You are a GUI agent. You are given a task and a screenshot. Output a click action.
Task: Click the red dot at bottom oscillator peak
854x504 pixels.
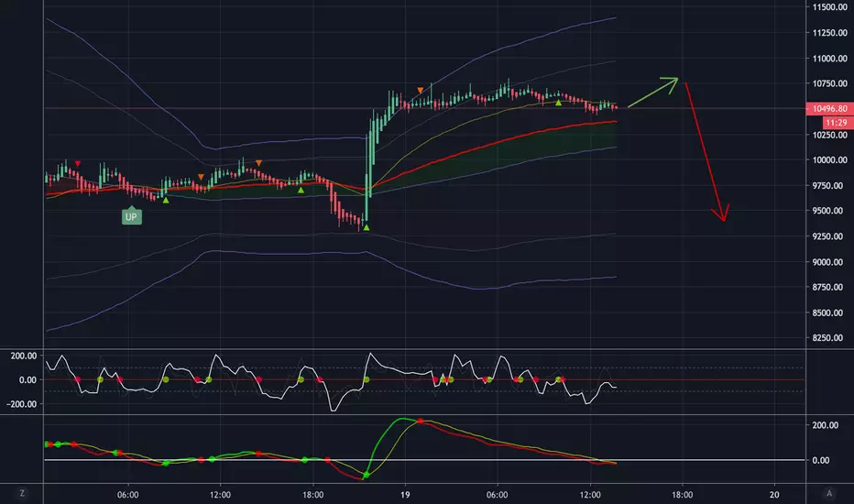click(421, 422)
